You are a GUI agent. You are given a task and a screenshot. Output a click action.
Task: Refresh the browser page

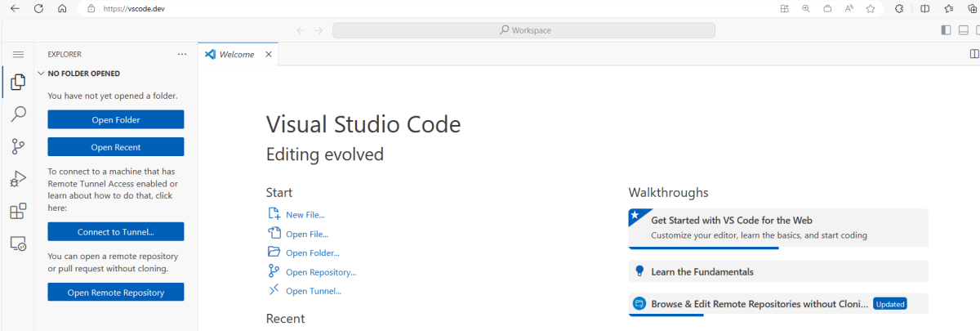tap(38, 8)
